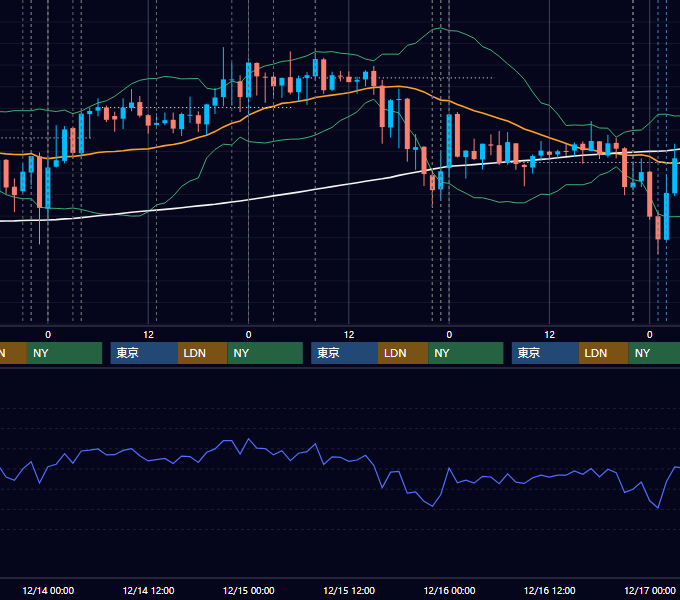Click 東京 session block above 12/14 12:00
This screenshot has height=600, width=680.
click(144, 353)
